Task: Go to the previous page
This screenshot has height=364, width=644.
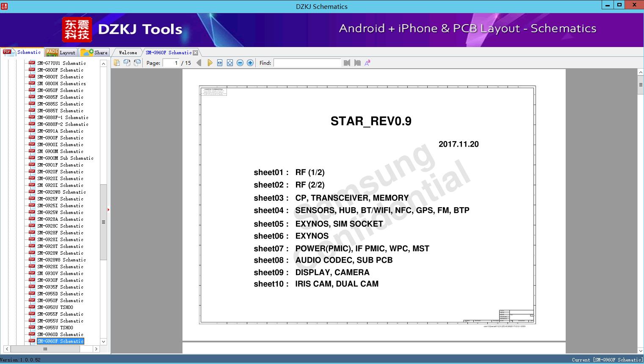Action: [x=199, y=63]
